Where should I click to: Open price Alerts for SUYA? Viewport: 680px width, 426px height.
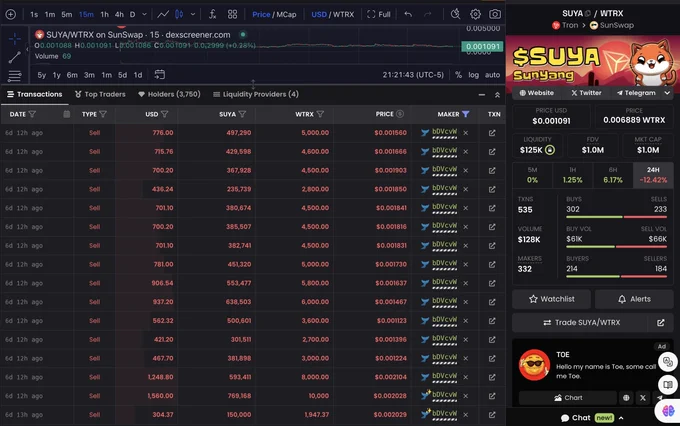coord(634,299)
